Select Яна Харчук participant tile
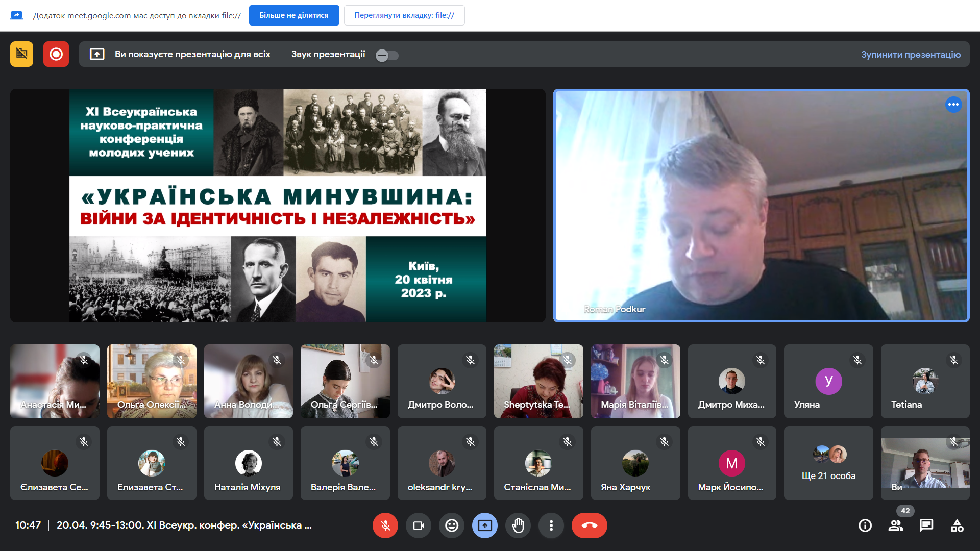The image size is (980, 551). point(635,463)
